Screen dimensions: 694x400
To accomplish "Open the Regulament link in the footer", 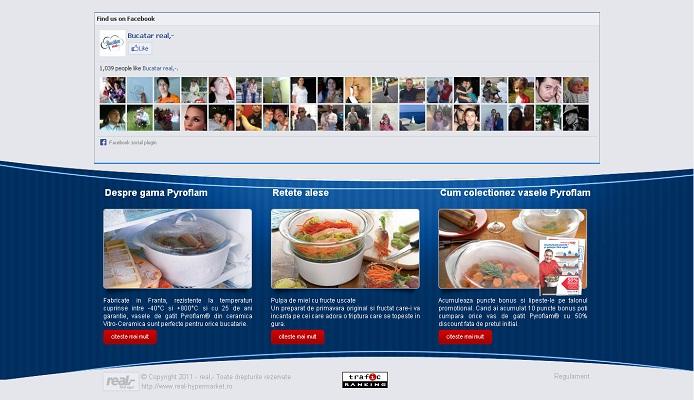I will 571,376.
